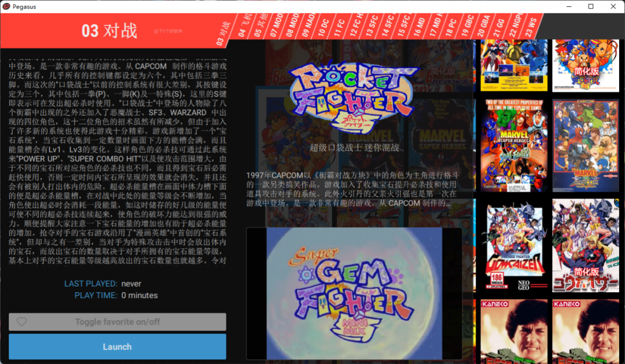Choose the 简化版 Gowcaizer Japanese cover

(x=586, y=245)
